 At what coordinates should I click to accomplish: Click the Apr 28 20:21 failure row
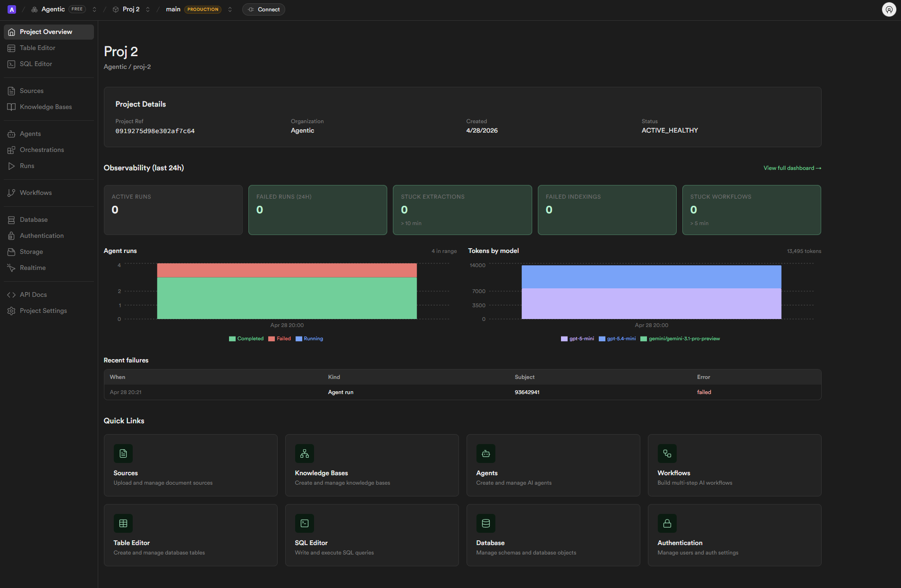click(x=462, y=392)
